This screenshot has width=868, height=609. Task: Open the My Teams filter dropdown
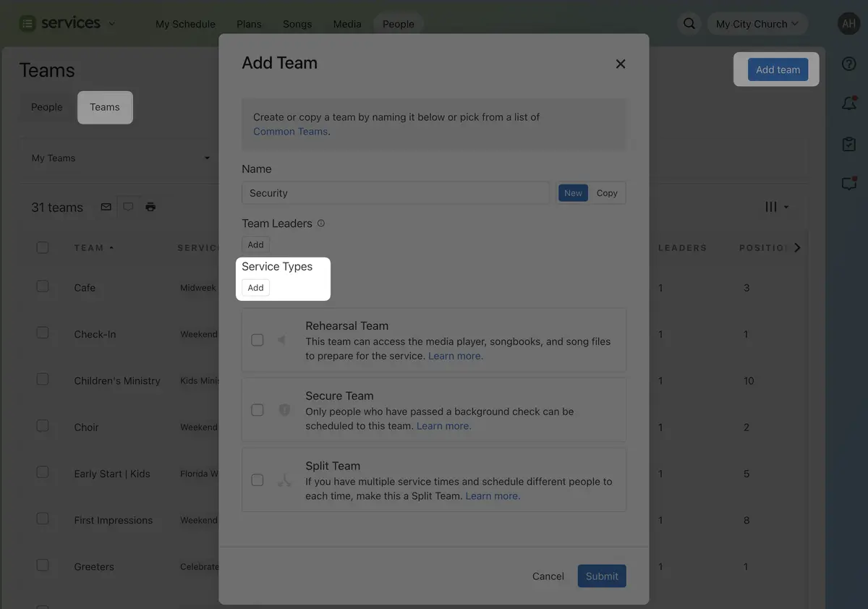[121, 158]
